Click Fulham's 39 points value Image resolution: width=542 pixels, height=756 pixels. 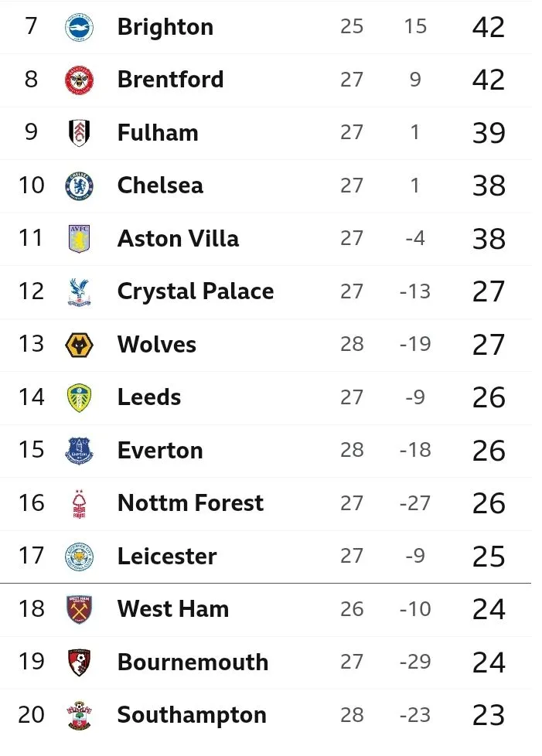point(488,133)
